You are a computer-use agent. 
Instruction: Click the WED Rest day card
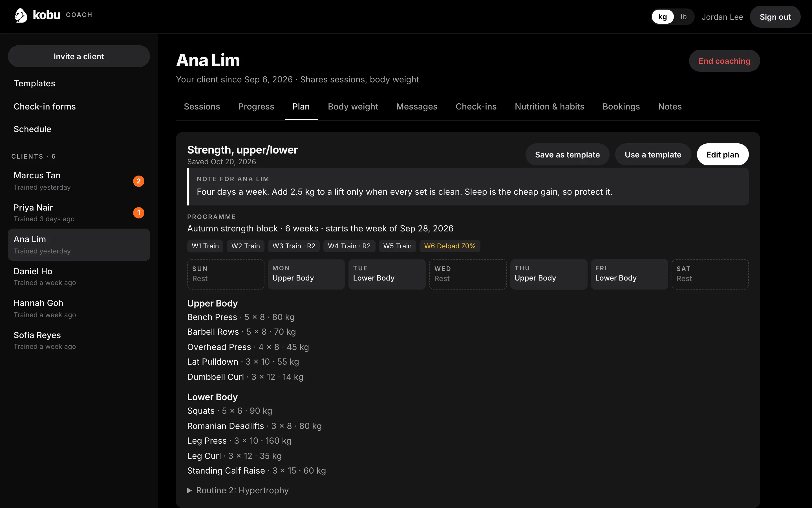(x=468, y=274)
